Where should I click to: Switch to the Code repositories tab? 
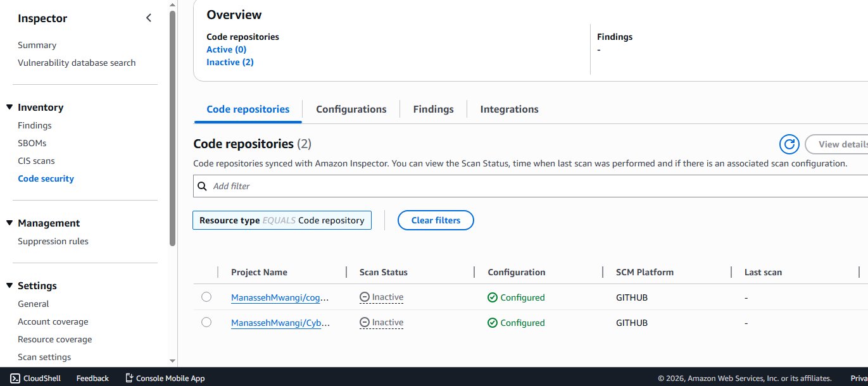(x=248, y=109)
